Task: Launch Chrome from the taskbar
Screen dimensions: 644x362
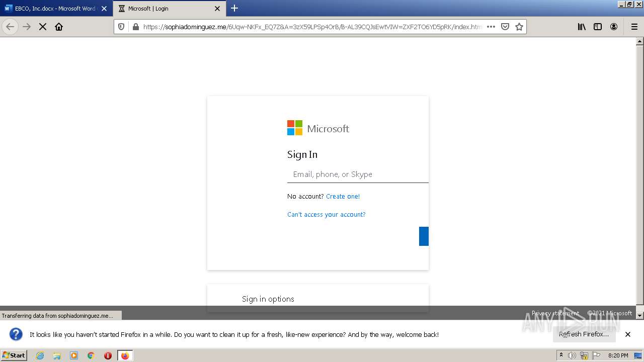Action: point(91,355)
